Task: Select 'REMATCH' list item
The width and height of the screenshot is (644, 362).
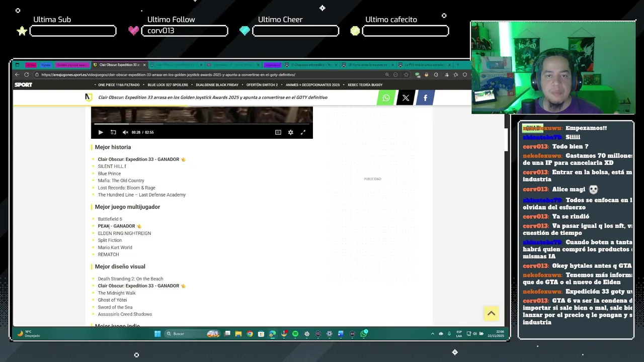Action: tap(108, 254)
